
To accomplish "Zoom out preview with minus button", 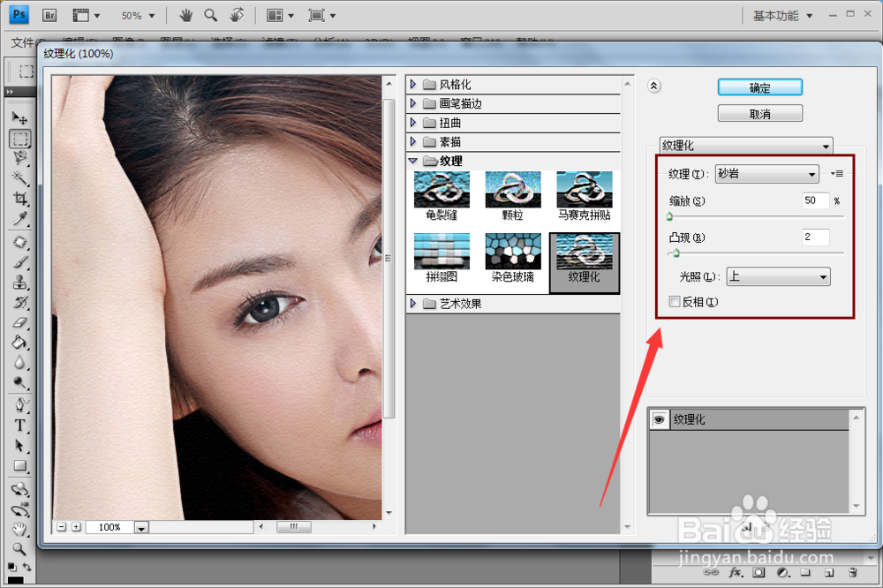I will 62,527.
